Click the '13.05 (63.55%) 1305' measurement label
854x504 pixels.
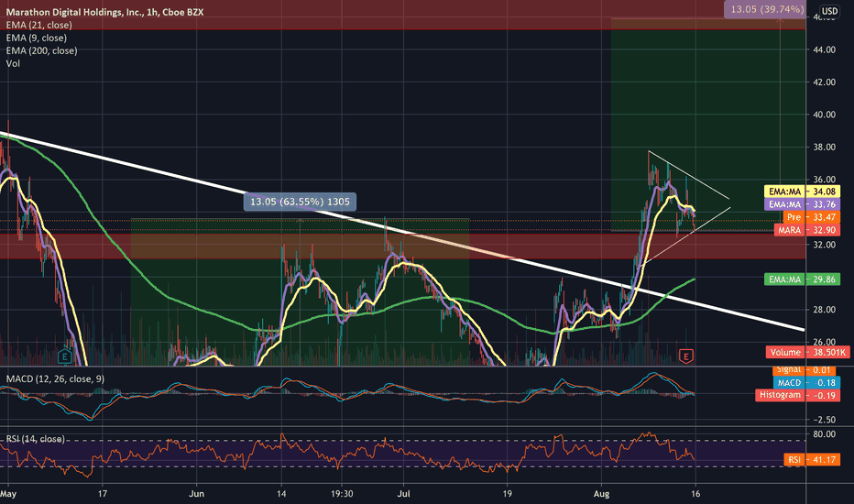point(301,202)
